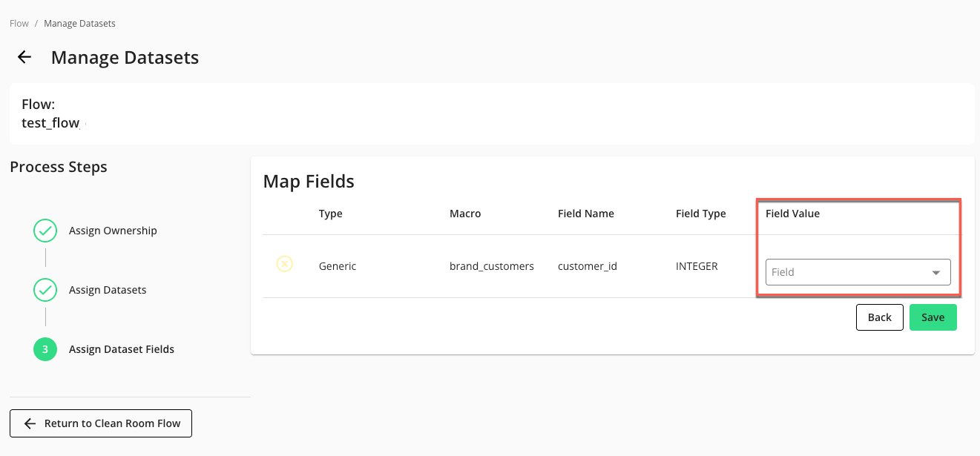
Task: Click the left arrow inside Return to Clean Room Flow
Action: (x=30, y=423)
